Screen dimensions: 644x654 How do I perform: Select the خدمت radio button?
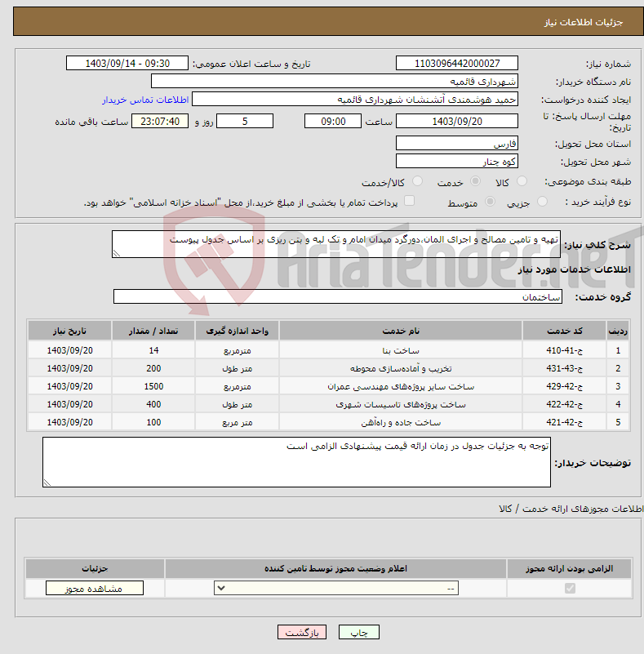[x=475, y=181]
